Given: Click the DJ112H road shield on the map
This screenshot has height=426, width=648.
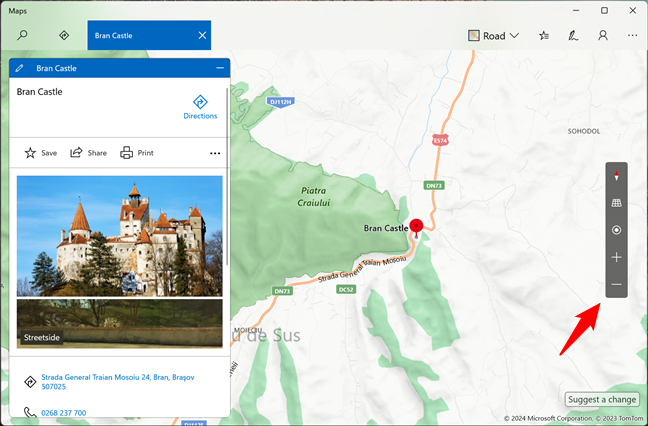Looking at the screenshot, I should tap(281, 102).
